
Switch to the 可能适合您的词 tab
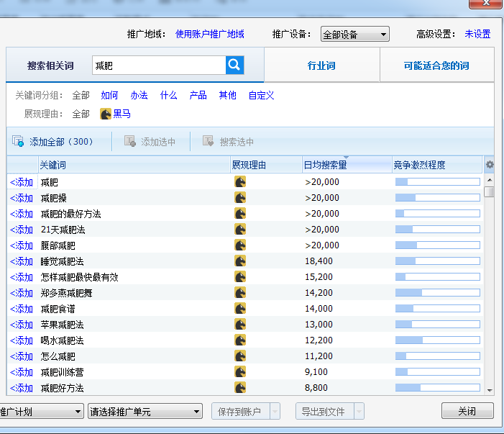point(436,66)
